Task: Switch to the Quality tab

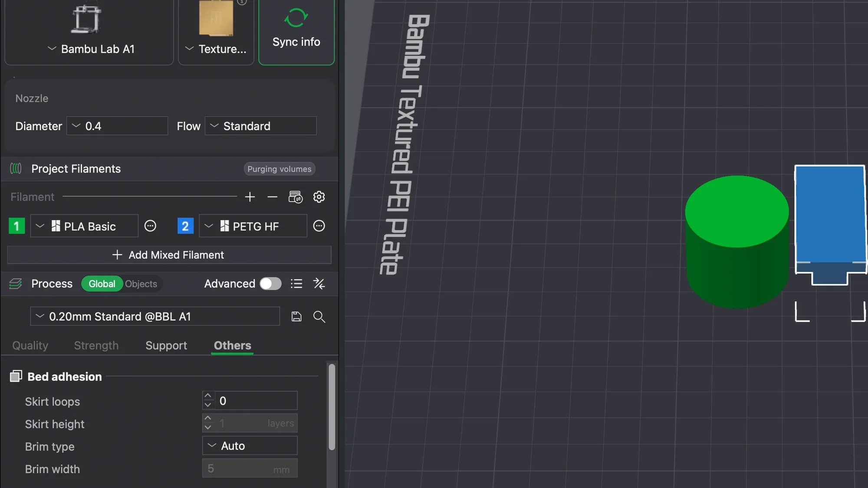Action: pos(30,345)
